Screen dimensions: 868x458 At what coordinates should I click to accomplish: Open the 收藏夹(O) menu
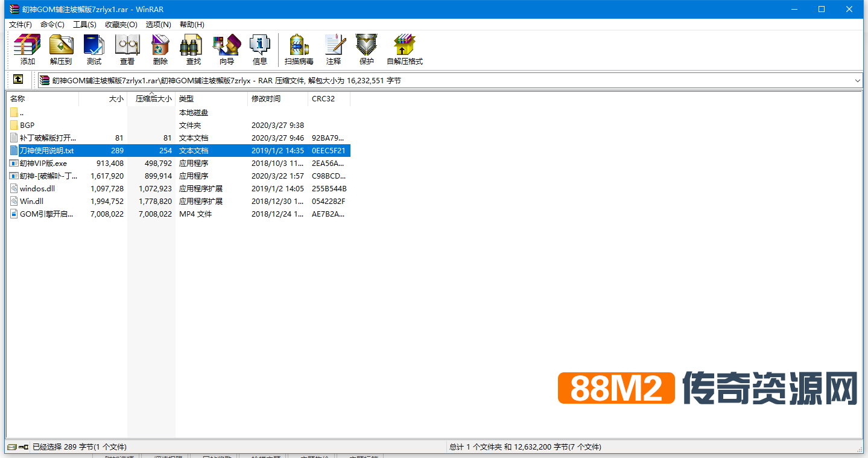point(121,25)
